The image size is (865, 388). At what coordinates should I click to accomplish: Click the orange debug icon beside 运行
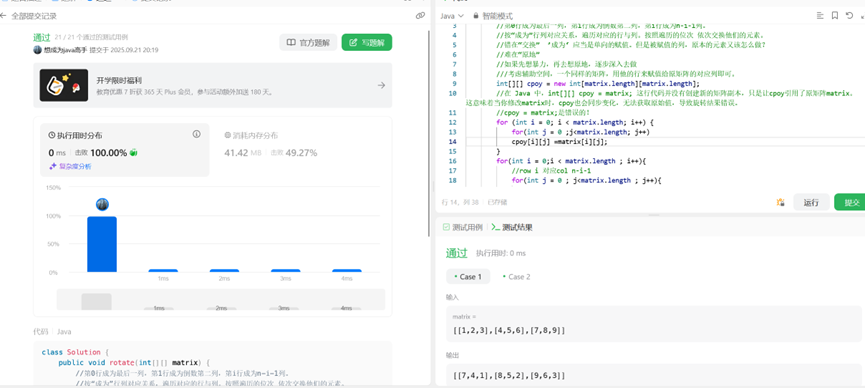click(781, 203)
